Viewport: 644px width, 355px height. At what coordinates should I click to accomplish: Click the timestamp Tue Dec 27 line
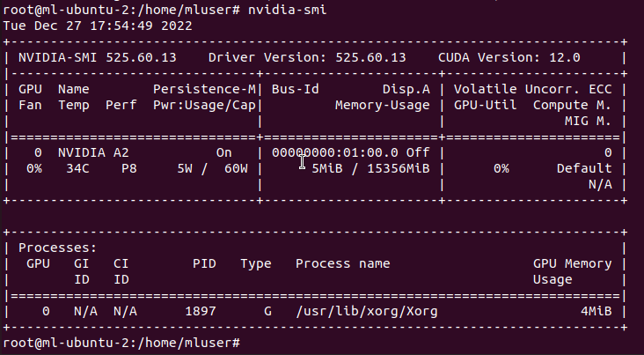tap(98, 26)
